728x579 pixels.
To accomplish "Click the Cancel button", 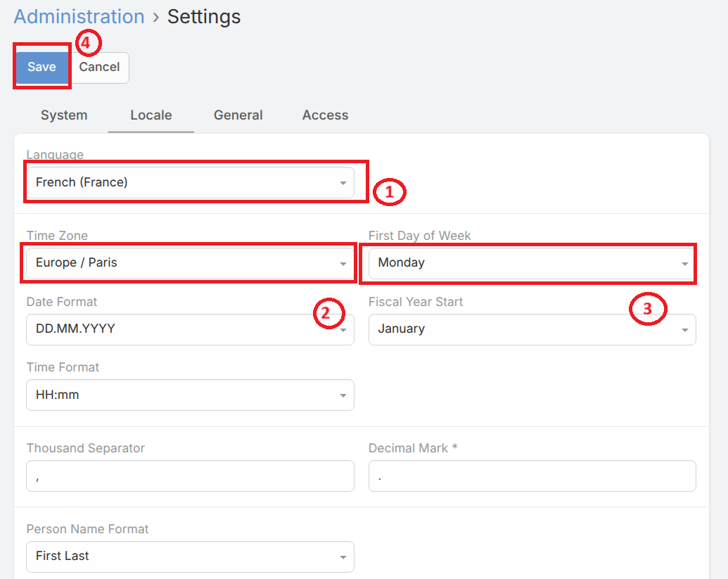I will coord(99,68).
